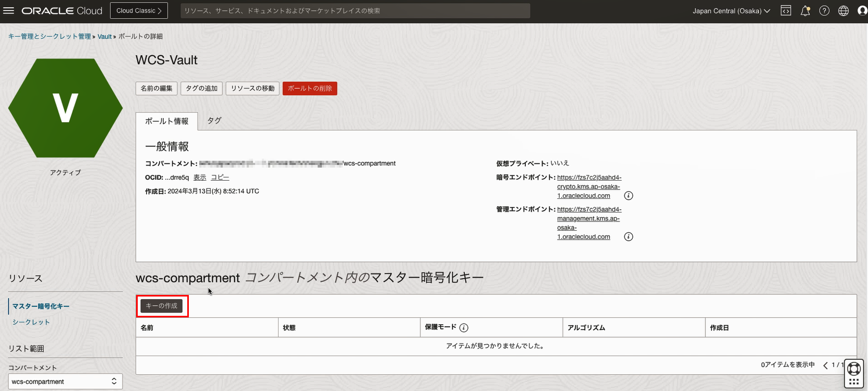
Task: Open the notifications bell
Action: (805, 10)
